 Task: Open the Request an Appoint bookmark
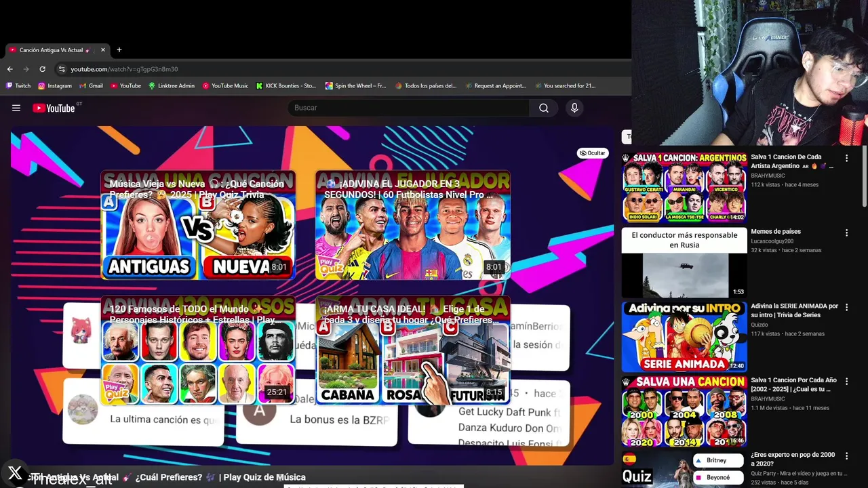[495, 86]
